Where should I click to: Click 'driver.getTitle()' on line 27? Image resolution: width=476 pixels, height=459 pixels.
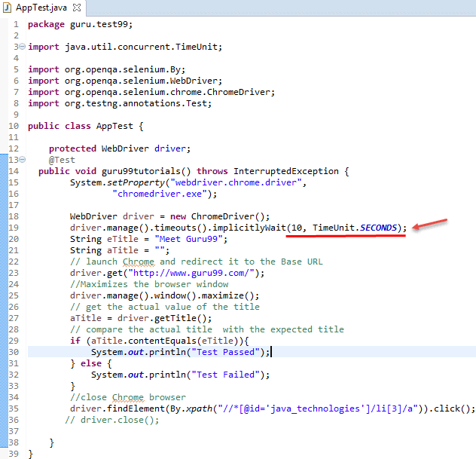(x=162, y=318)
